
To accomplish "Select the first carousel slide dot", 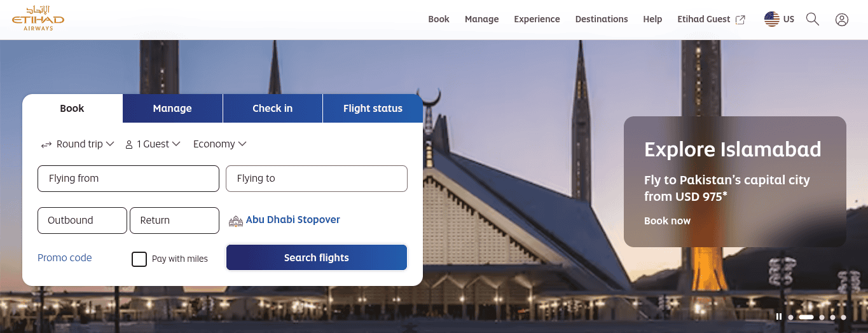I will [x=790, y=316].
